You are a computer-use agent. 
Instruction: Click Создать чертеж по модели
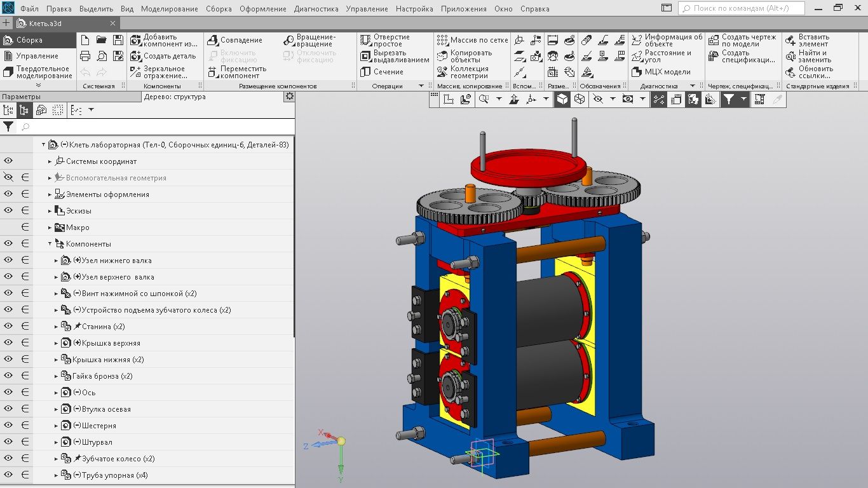pos(742,40)
